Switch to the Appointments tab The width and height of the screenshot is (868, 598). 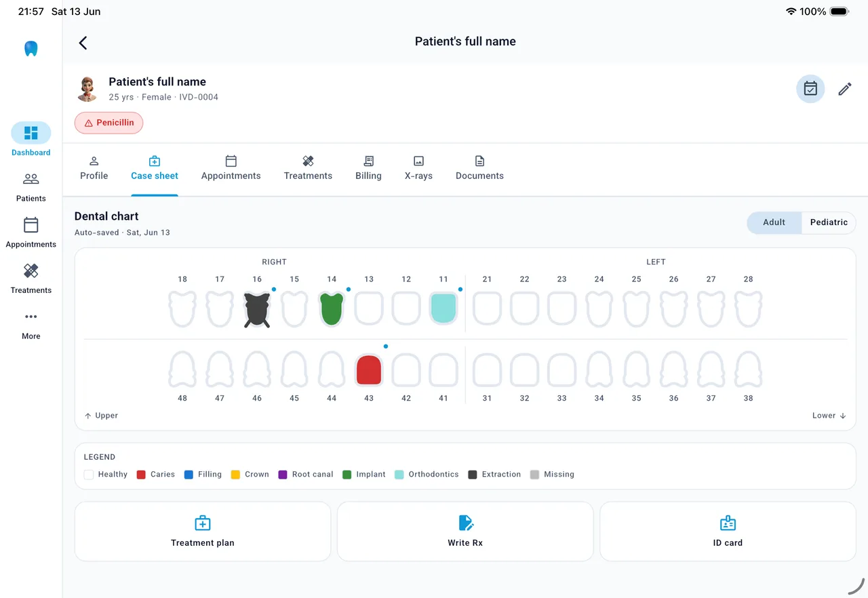pyautogui.click(x=231, y=168)
